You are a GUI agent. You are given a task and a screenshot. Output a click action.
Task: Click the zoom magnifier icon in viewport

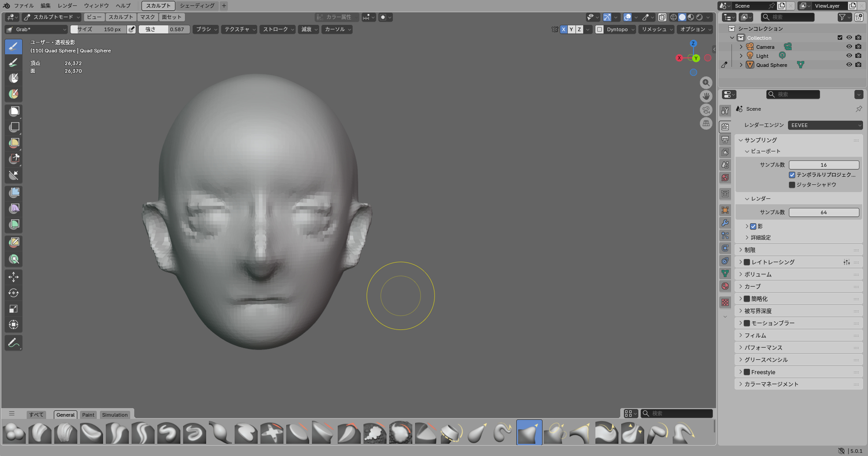click(706, 83)
